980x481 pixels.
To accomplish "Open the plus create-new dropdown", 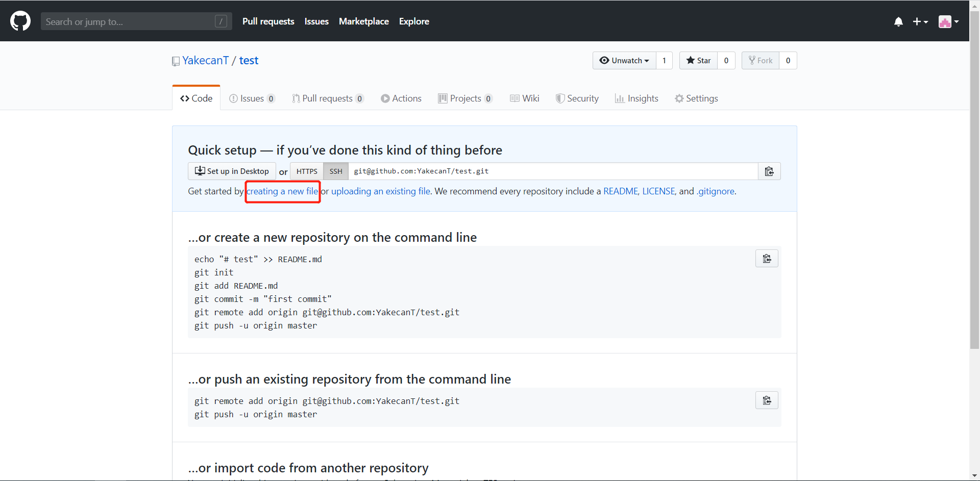I will tap(920, 21).
